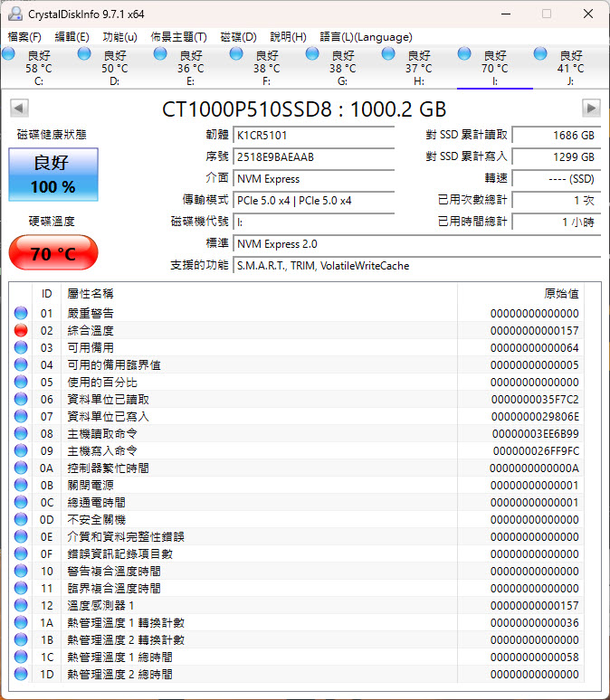Select drive D: tab showing 50 °C
610x700 pixels.
click(114, 68)
